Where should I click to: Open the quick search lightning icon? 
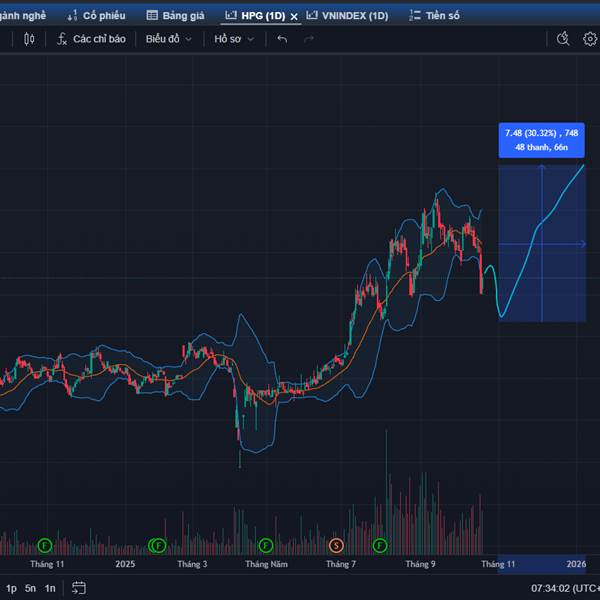point(563,39)
